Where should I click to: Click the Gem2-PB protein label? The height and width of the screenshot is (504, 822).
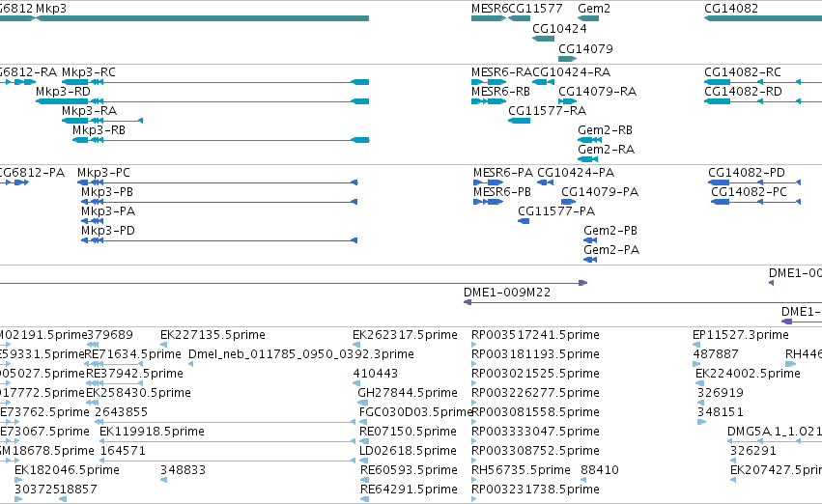pos(610,231)
